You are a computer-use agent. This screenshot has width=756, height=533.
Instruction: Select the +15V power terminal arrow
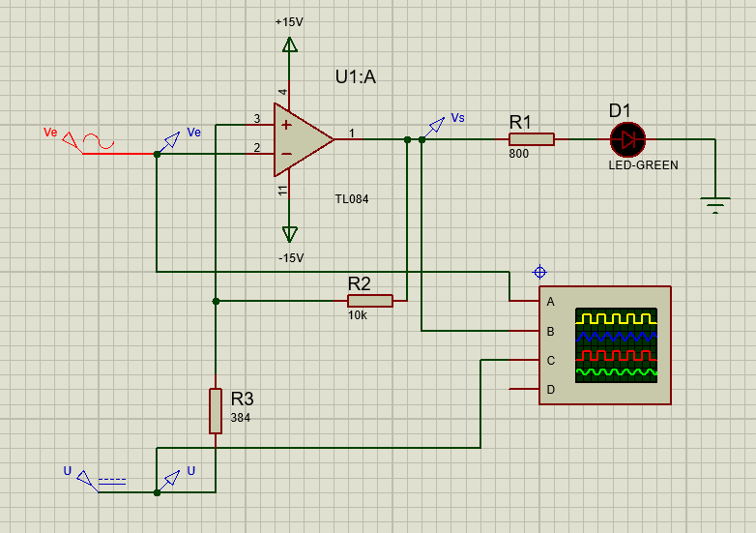[x=290, y=45]
